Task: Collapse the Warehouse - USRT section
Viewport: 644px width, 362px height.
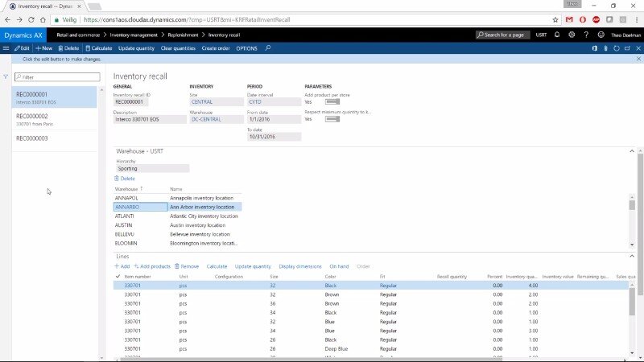Action: [632, 150]
